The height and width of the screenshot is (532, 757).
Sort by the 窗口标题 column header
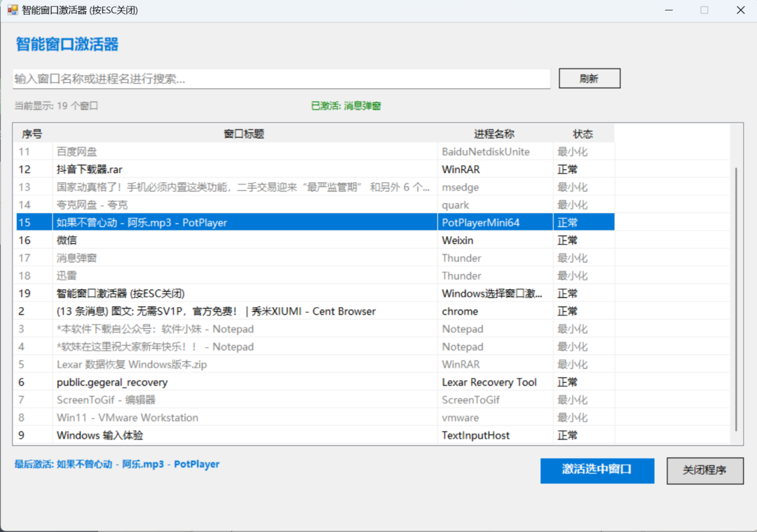tap(245, 134)
